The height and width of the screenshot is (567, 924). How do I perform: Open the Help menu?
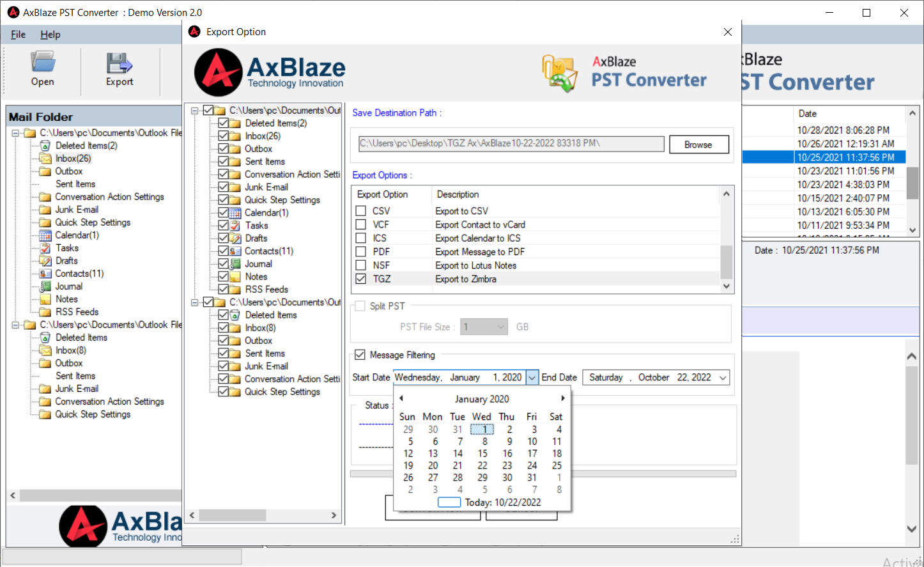[50, 35]
